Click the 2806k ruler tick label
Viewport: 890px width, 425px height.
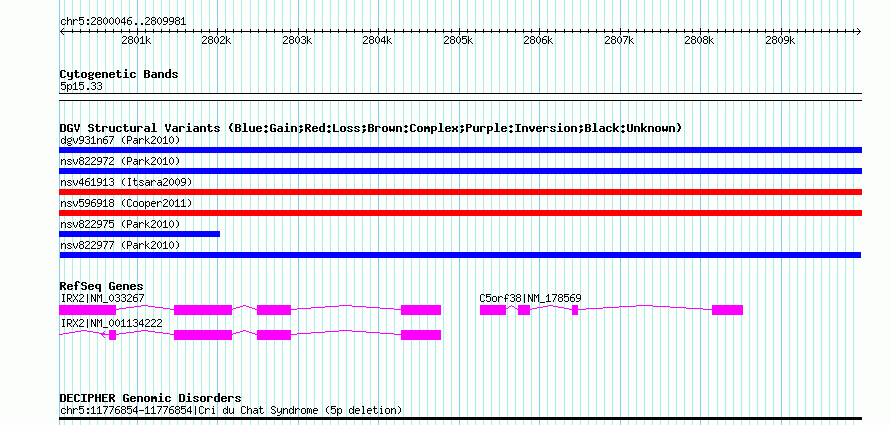click(539, 41)
